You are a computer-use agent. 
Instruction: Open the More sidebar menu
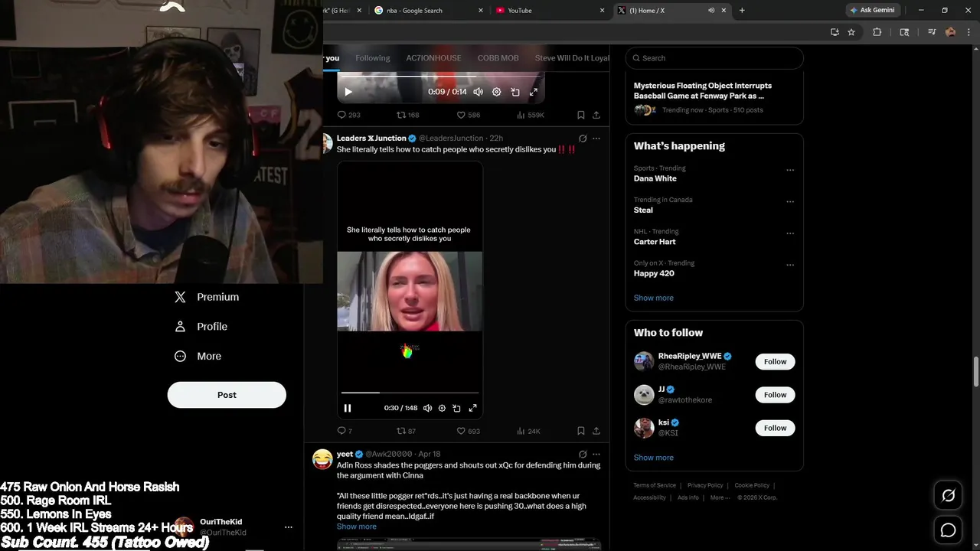point(198,356)
